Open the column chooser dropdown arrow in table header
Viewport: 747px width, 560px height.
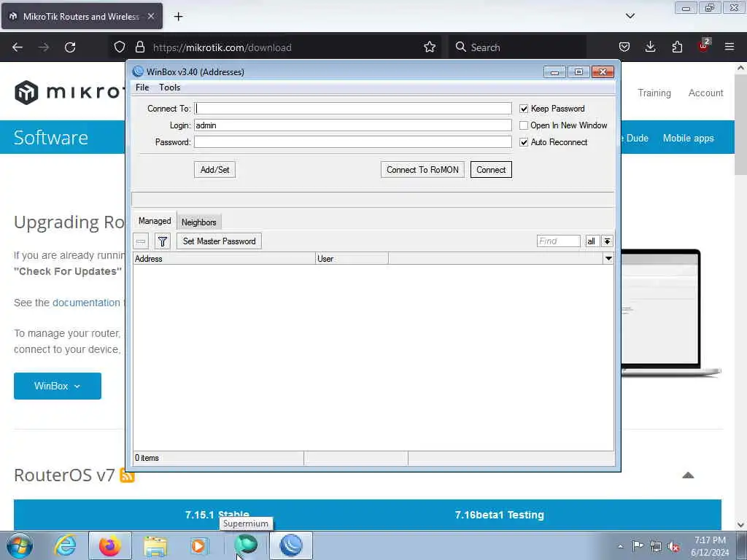coord(608,259)
